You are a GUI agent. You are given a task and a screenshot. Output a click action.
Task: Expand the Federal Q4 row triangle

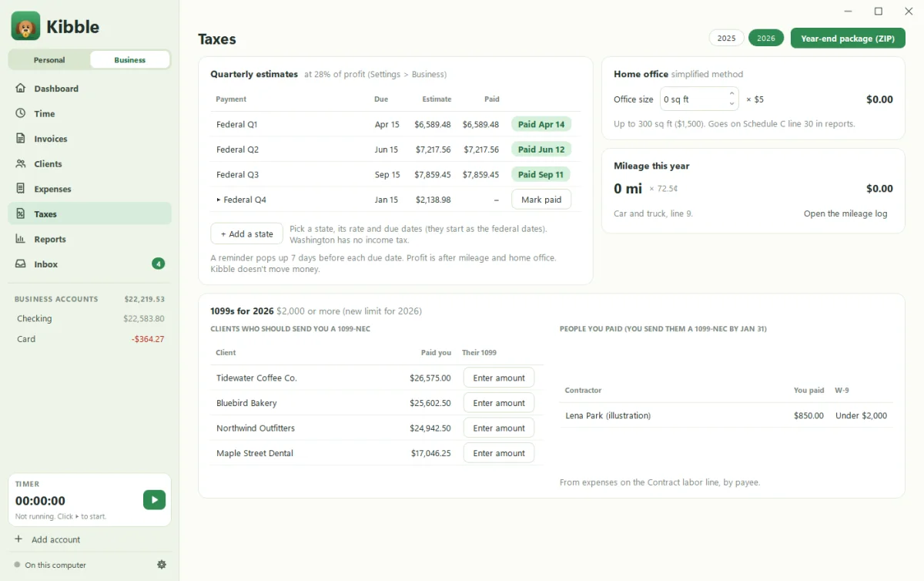[x=219, y=200]
